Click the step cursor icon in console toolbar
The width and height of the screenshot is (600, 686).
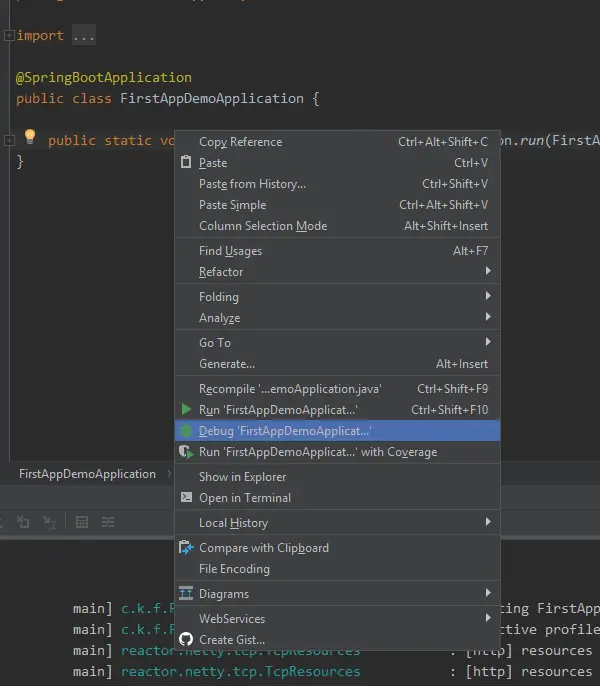tap(49, 522)
